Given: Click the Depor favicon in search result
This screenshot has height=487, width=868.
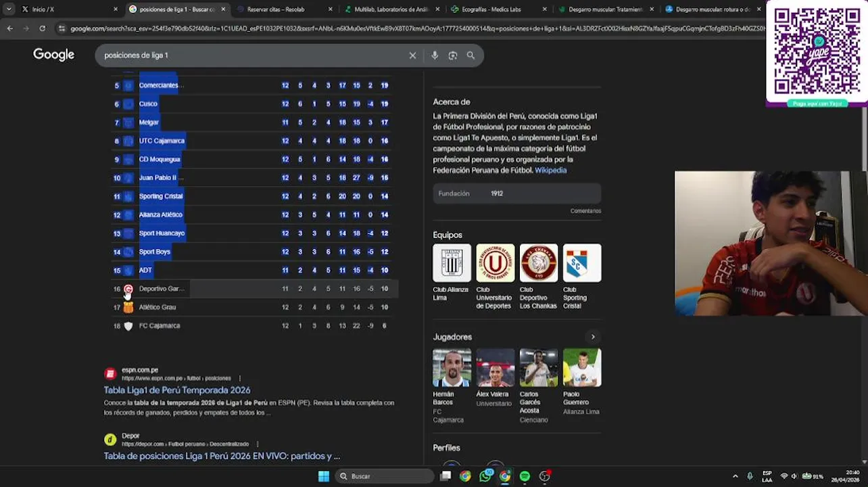Looking at the screenshot, I should pos(110,440).
